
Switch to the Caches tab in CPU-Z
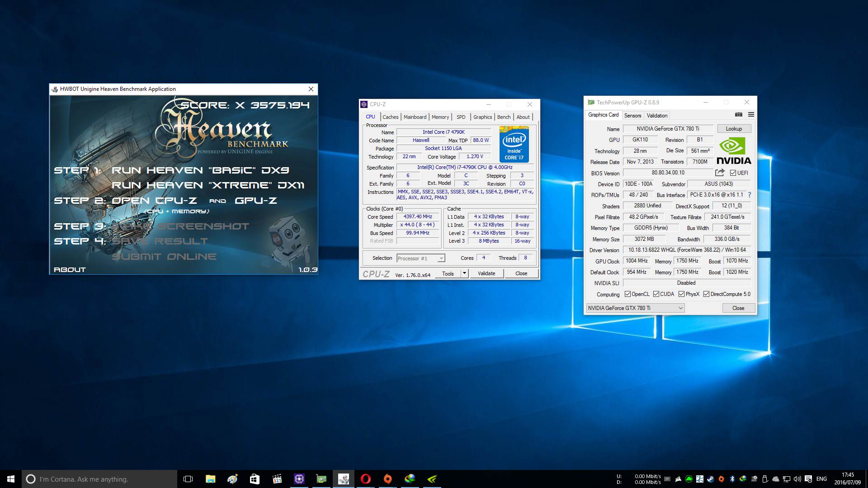pyautogui.click(x=390, y=117)
